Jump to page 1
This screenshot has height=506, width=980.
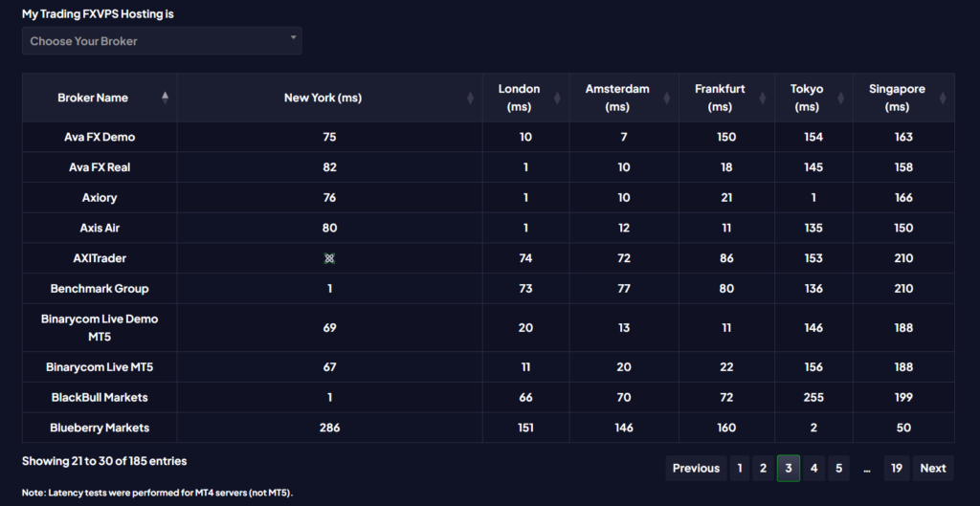click(739, 468)
